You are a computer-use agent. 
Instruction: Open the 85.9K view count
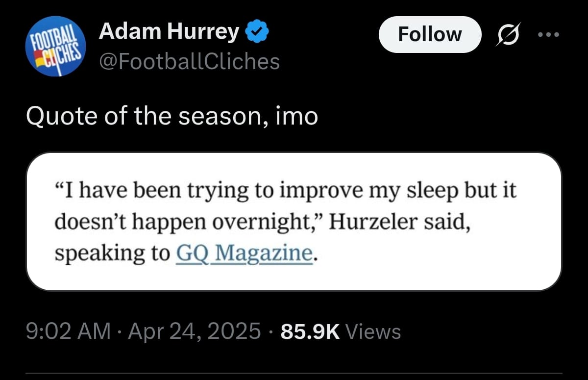pos(310,331)
